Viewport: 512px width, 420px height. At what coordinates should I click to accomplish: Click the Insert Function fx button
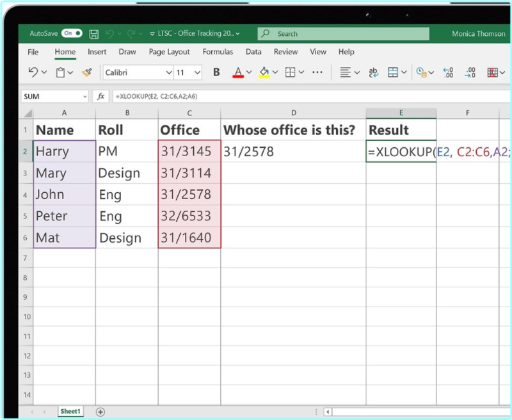(x=100, y=96)
